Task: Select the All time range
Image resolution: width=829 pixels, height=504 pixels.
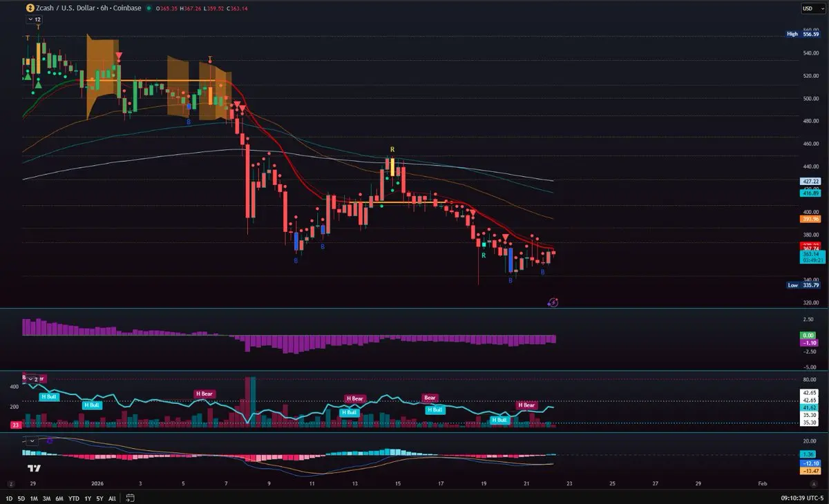Action: click(x=113, y=498)
